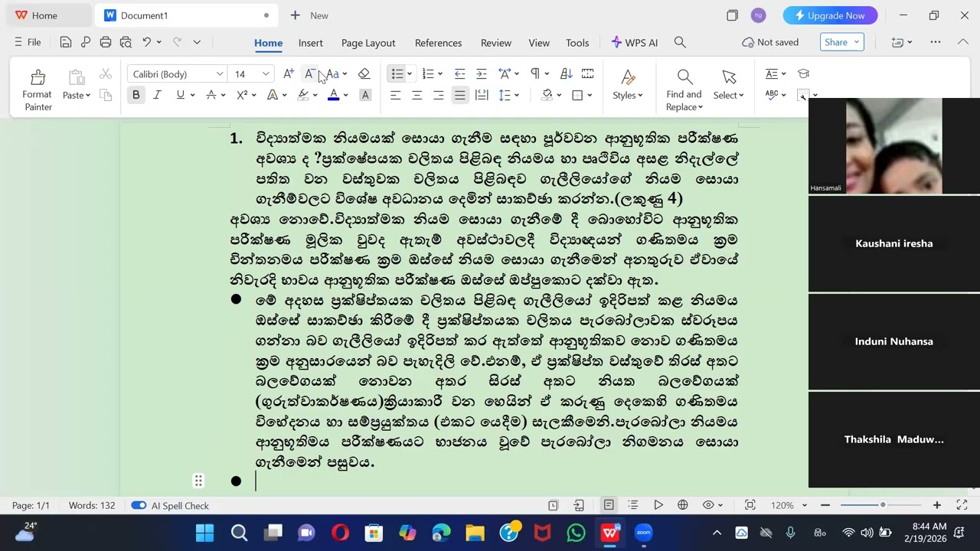
Task: Click the Sort icon in ribbon
Action: pyautogui.click(x=567, y=73)
